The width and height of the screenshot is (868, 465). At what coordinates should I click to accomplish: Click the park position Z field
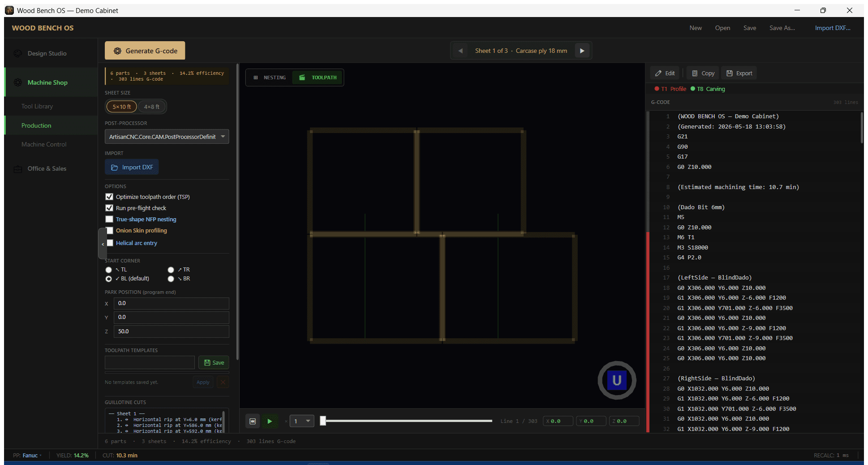(171, 332)
